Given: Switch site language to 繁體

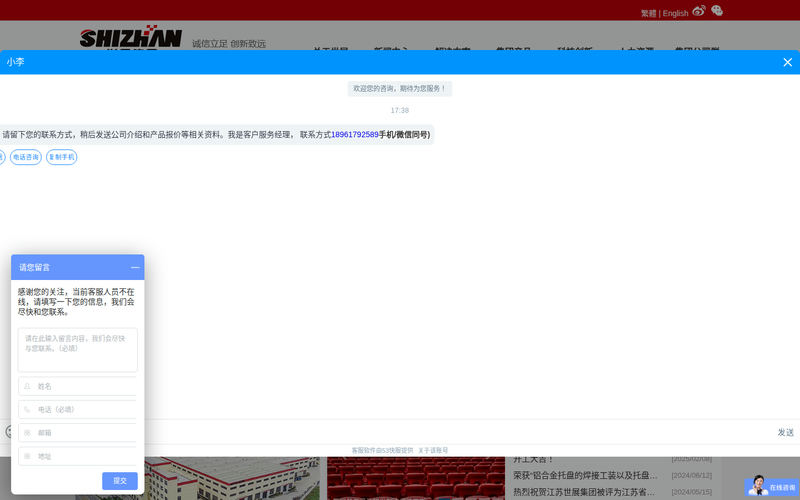Looking at the screenshot, I should click(x=648, y=13).
